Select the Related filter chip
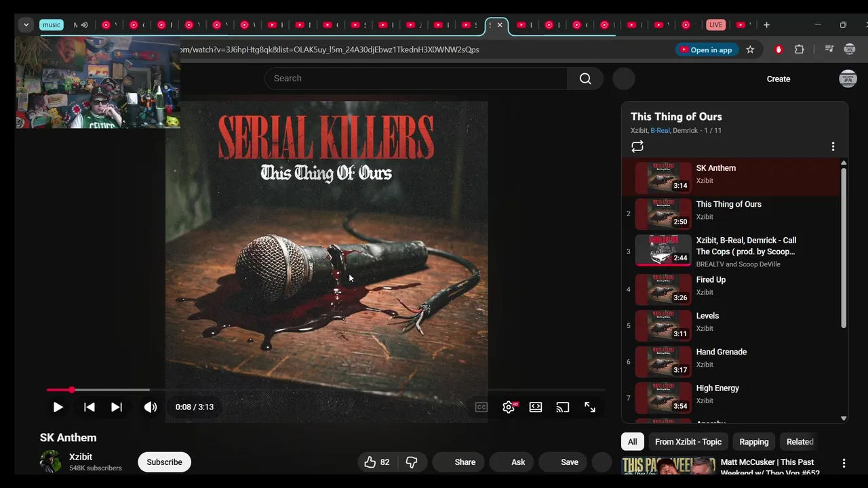 coord(800,442)
